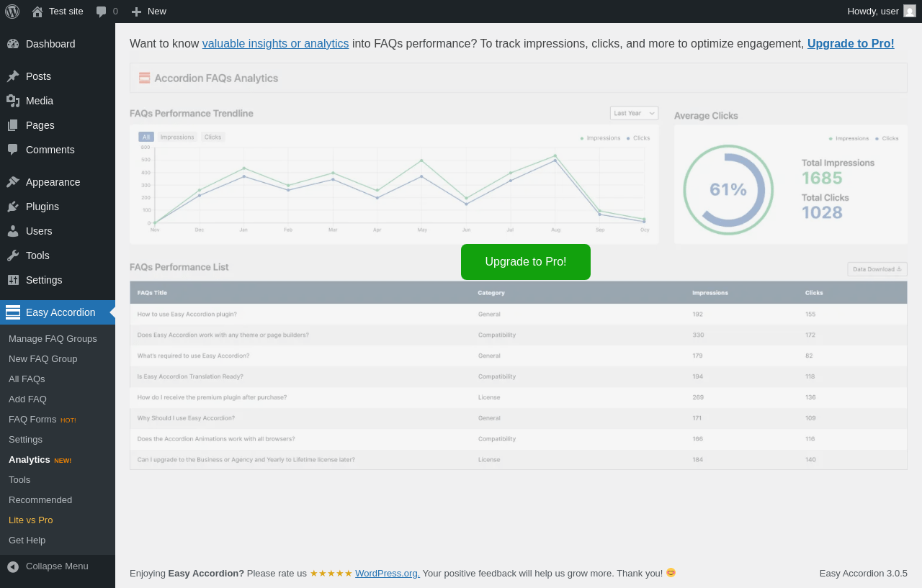Open the user avatar in admin bar
Screen dimensions: 922x588
pos(910,11)
